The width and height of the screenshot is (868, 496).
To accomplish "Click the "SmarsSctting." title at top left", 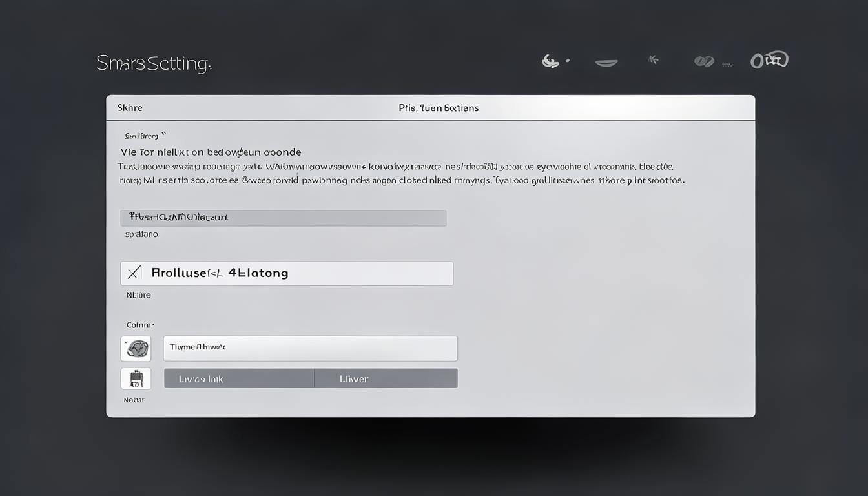I will [154, 63].
